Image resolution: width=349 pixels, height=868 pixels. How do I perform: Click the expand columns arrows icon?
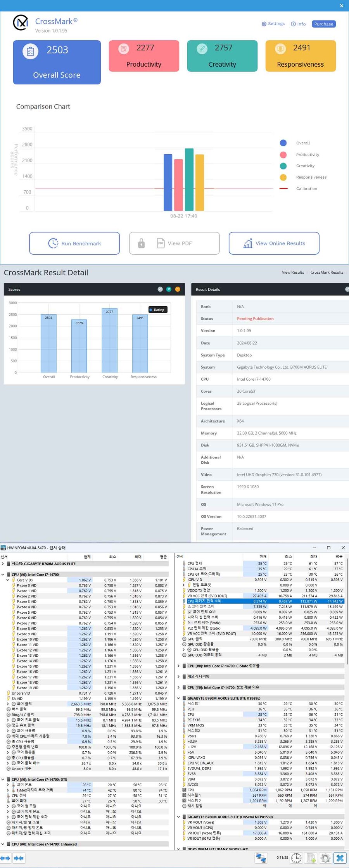coord(5,858)
